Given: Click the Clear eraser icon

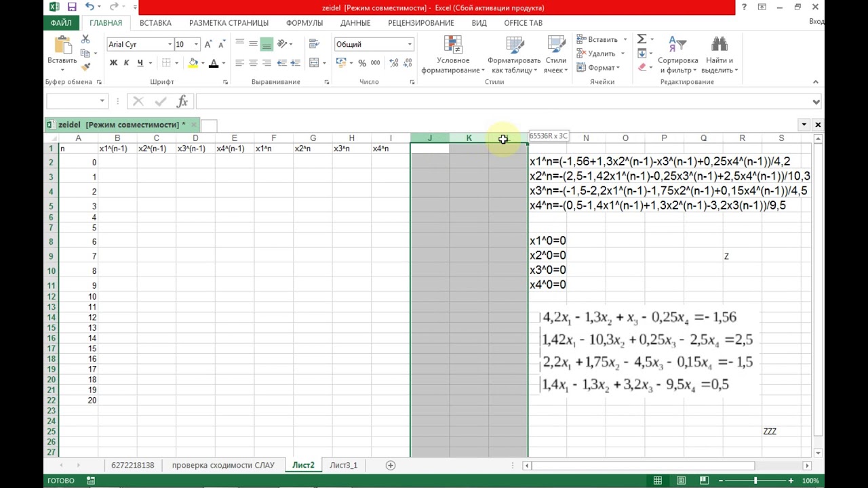Looking at the screenshot, I should [x=642, y=68].
